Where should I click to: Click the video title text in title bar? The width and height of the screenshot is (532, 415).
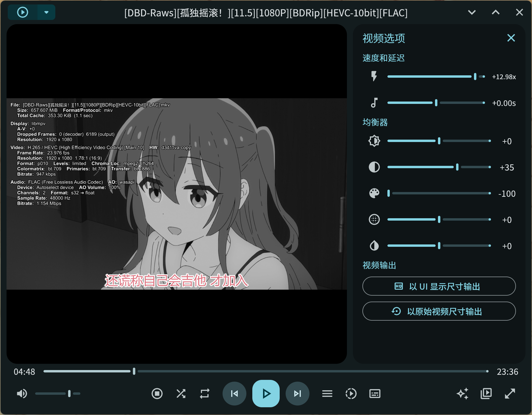coord(266,13)
